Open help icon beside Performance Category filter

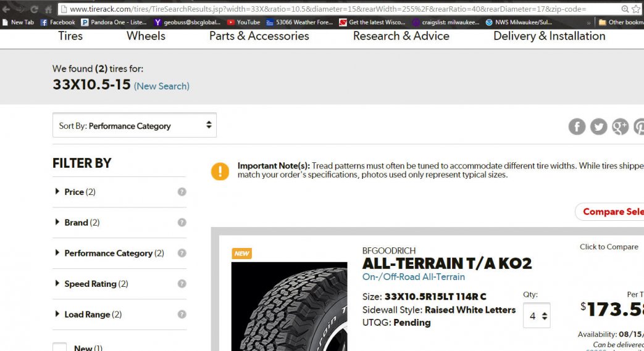182,253
